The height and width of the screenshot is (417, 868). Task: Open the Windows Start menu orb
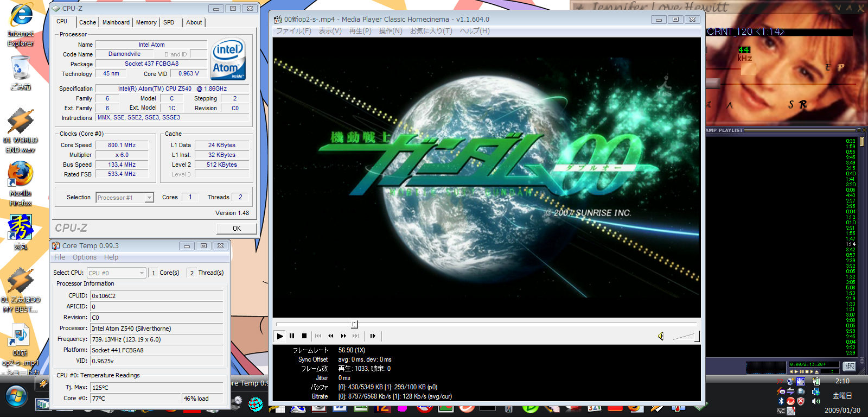[x=16, y=397]
